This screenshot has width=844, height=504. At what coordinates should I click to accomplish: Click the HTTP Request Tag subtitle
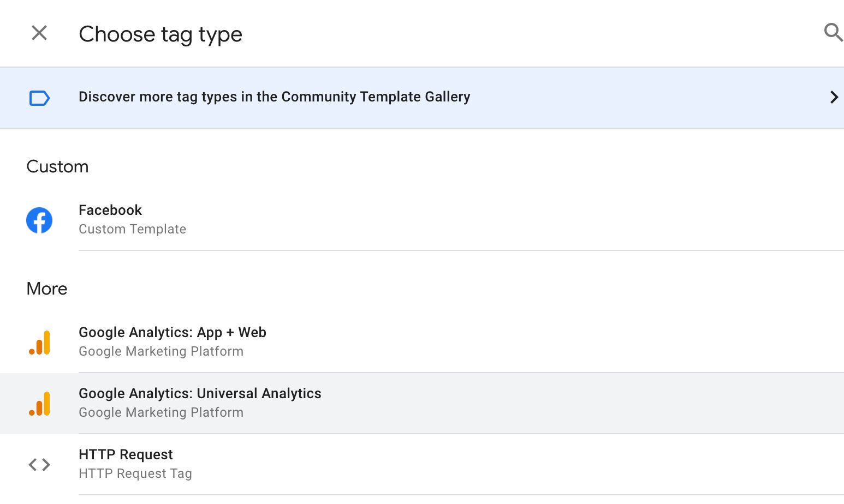click(x=135, y=473)
